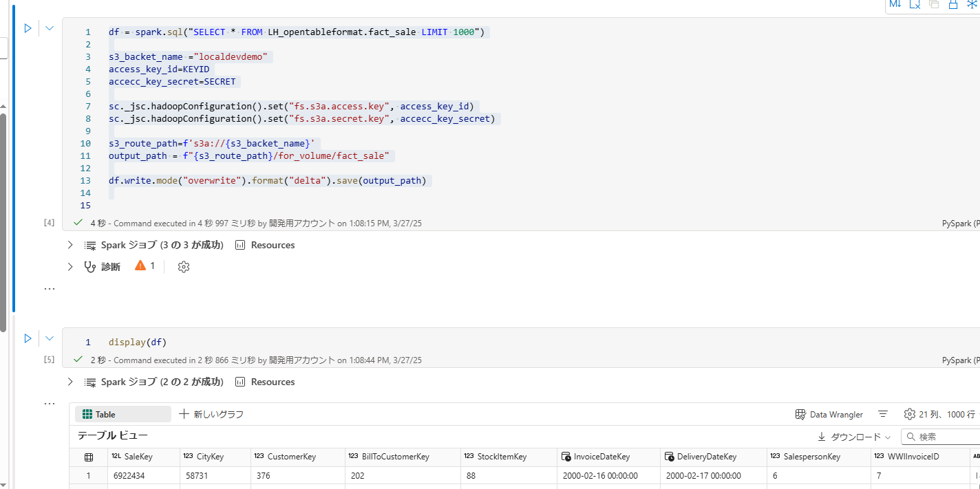Click cell value 202
980x489 pixels.
tap(357, 475)
